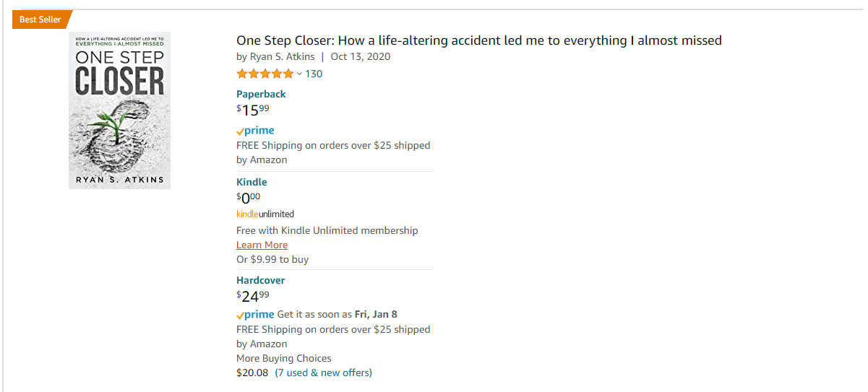Screen dimensions: 868x392
Task: Expand the rating breakdown chevron
Action: click(x=299, y=74)
